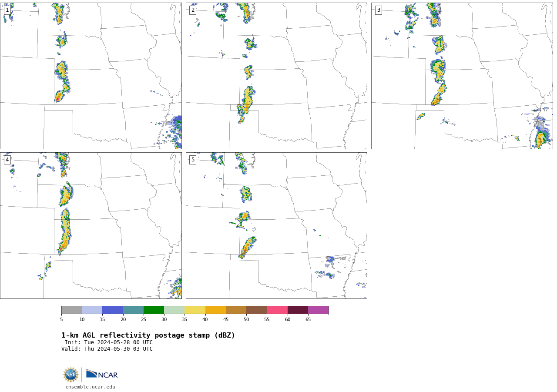
Task: Click the orange 40-45 dBZ swatch
Action: click(215, 310)
